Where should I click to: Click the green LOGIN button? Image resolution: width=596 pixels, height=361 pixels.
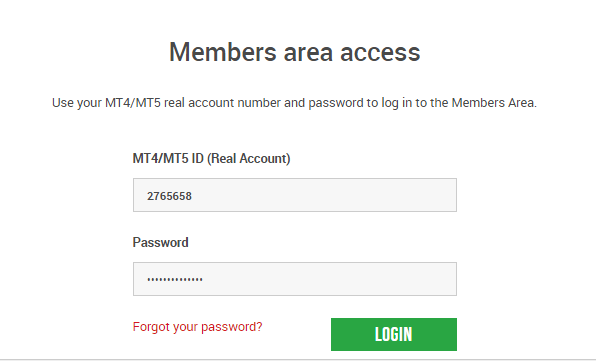394,334
